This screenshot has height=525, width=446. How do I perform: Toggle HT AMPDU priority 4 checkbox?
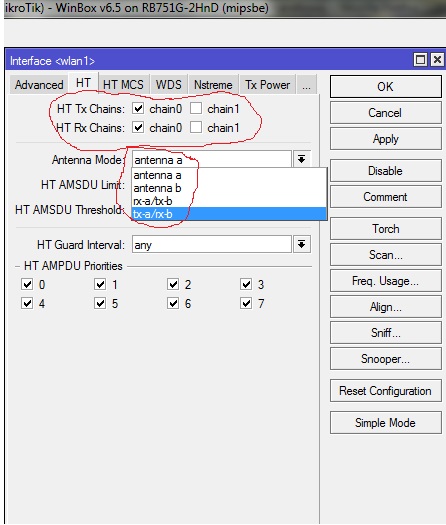click(27, 303)
